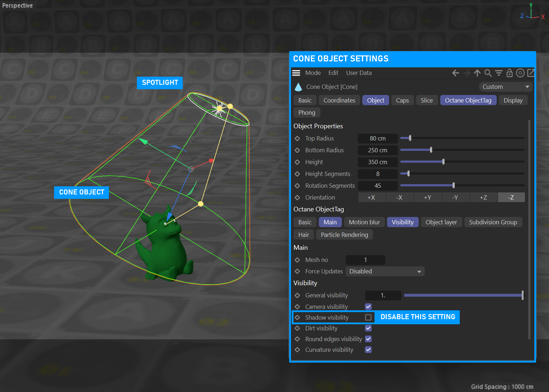Uncheck the Dirt visibility checkbox
Image resolution: width=549 pixels, height=392 pixels.
(x=368, y=328)
